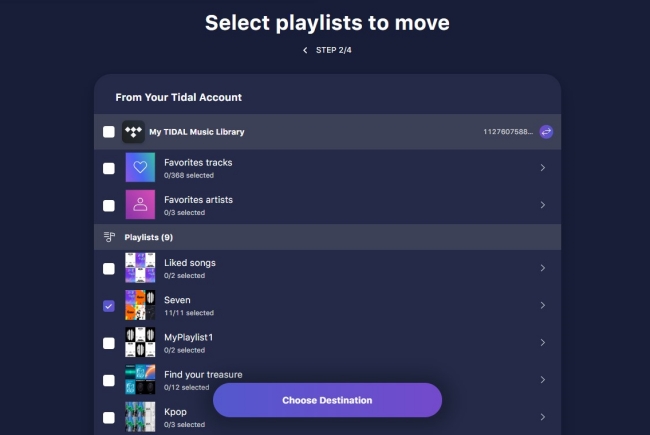Click the Favorites artists title

click(199, 200)
